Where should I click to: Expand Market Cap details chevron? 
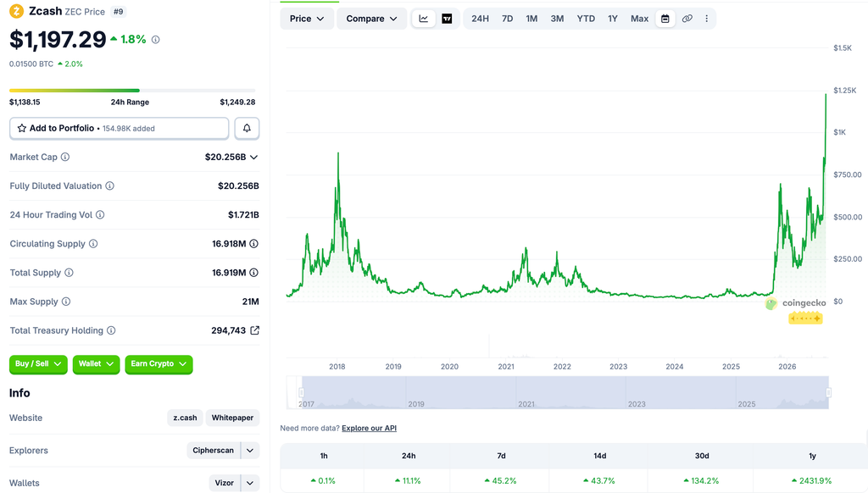(x=253, y=158)
